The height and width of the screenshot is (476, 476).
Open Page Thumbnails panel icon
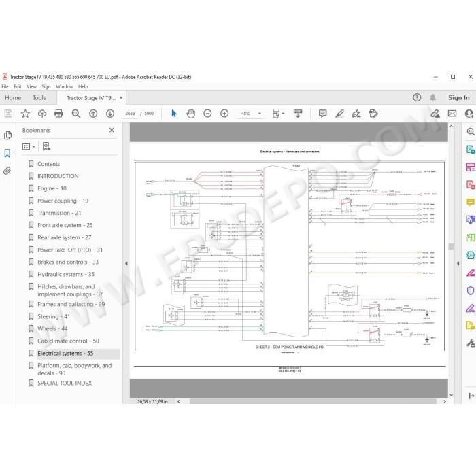tap(7, 135)
